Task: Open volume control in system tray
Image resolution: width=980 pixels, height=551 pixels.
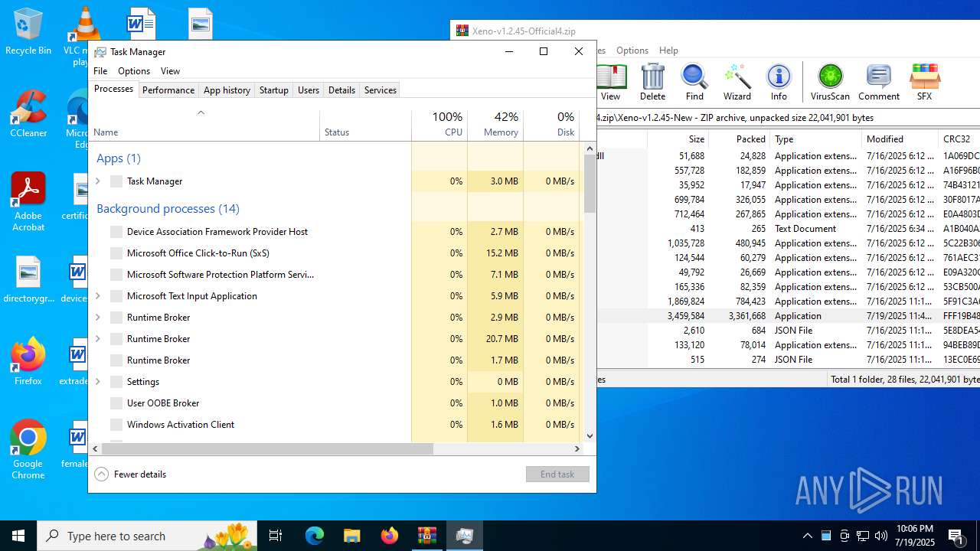Action: pyautogui.click(x=881, y=536)
